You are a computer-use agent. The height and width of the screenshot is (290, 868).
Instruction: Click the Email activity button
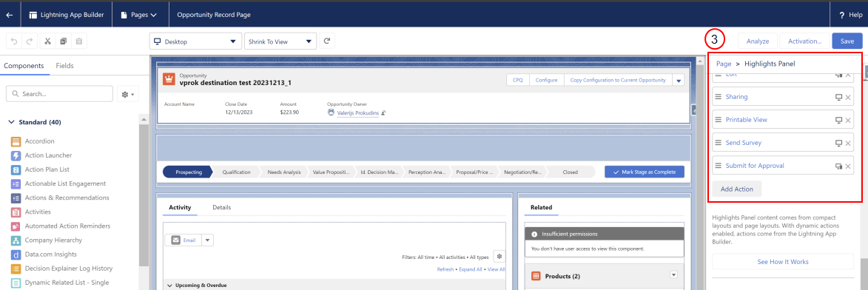pyautogui.click(x=183, y=240)
